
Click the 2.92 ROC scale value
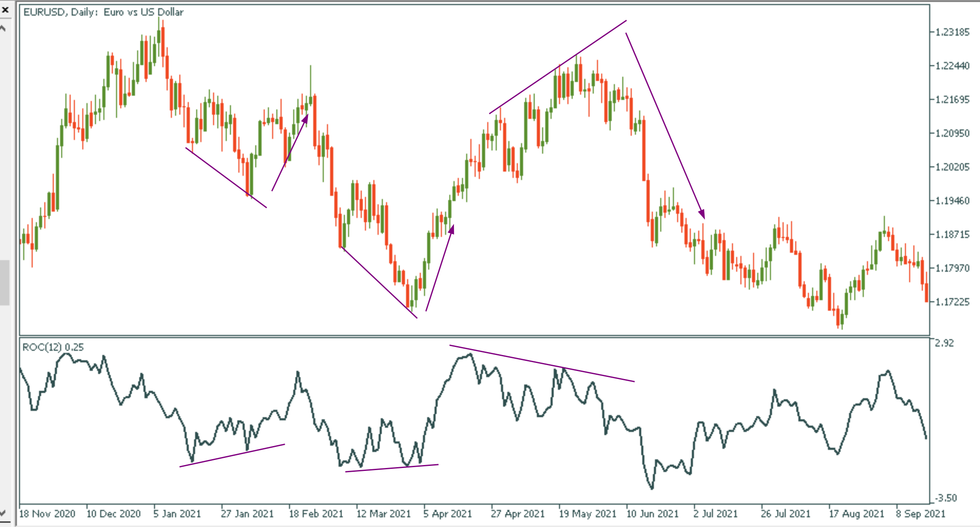click(944, 343)
